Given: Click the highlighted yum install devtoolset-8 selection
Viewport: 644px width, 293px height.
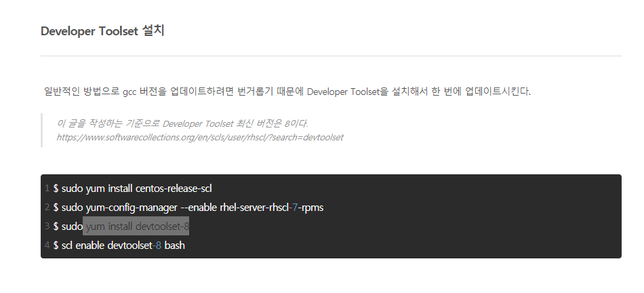Looking at the screenshot, I should (x=136, y=226).
